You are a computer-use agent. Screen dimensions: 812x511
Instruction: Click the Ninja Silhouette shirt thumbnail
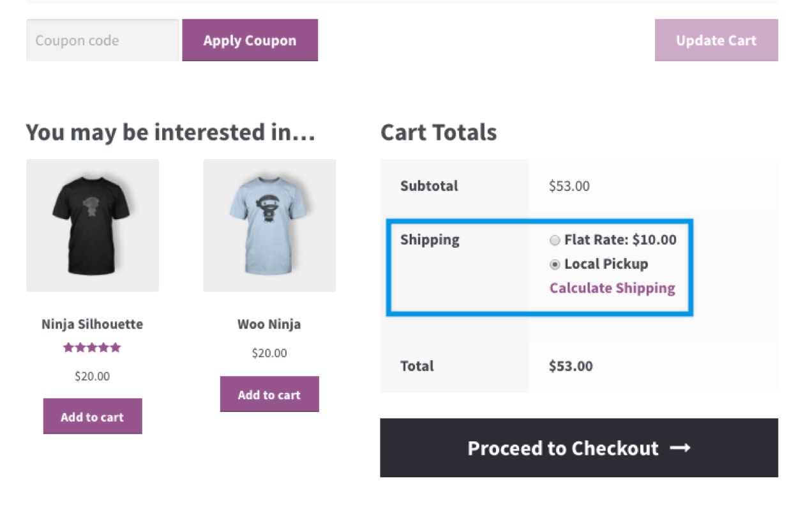[x=92, y=225]
